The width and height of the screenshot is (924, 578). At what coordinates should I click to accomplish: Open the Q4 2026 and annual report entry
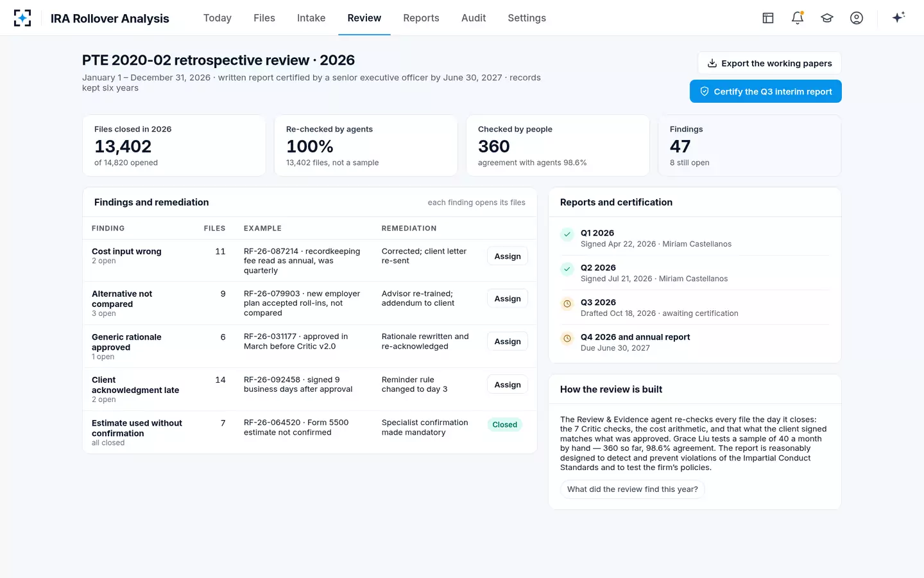pos(695,342)
